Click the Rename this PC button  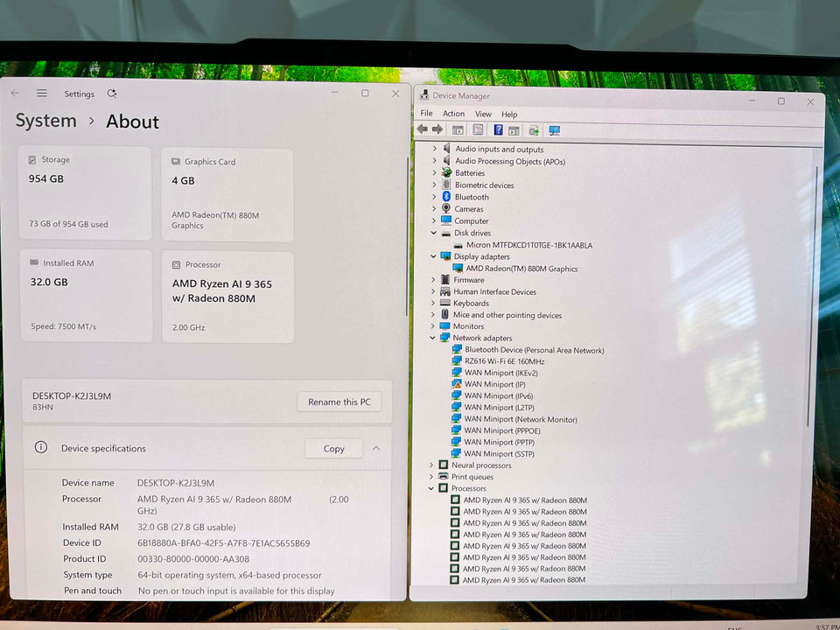click(x=339, y=402)
